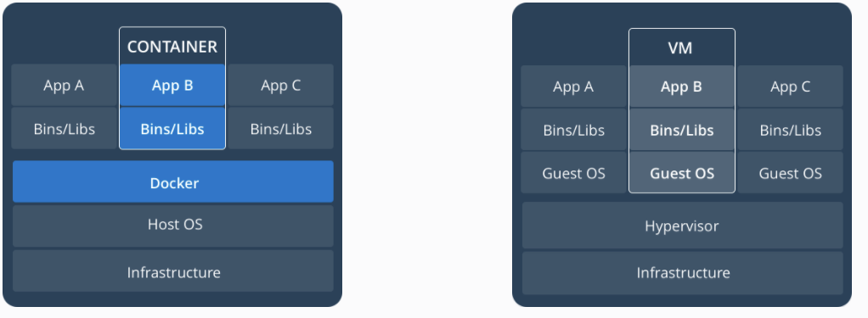Select Host OS layer in container diagram
868x318 pixels.
[173, 226]
